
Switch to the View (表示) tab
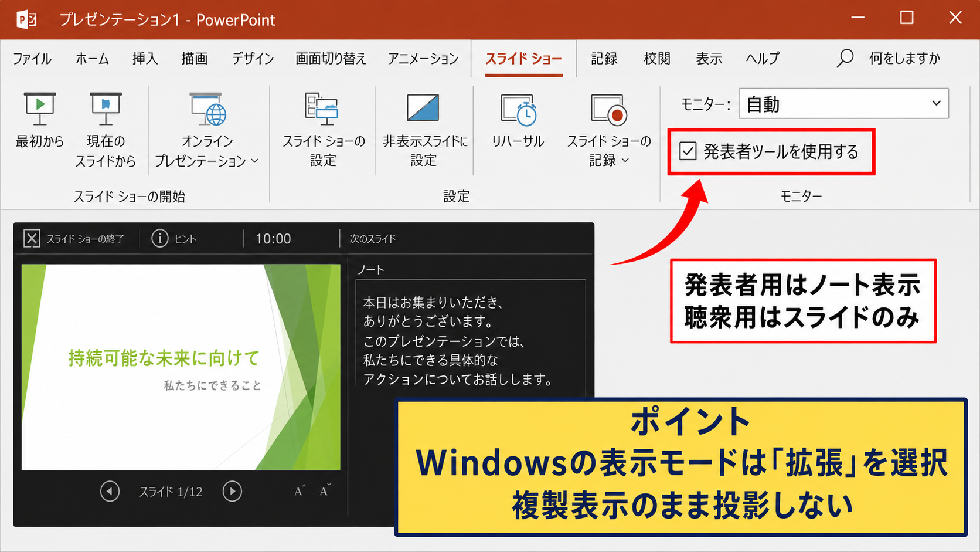point(709,59)
